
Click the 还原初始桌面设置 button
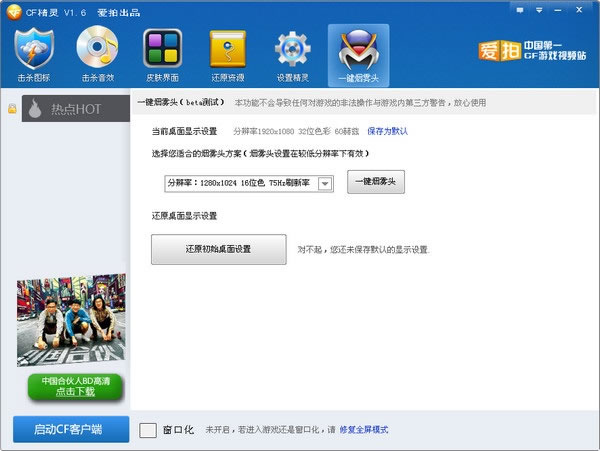218,249
